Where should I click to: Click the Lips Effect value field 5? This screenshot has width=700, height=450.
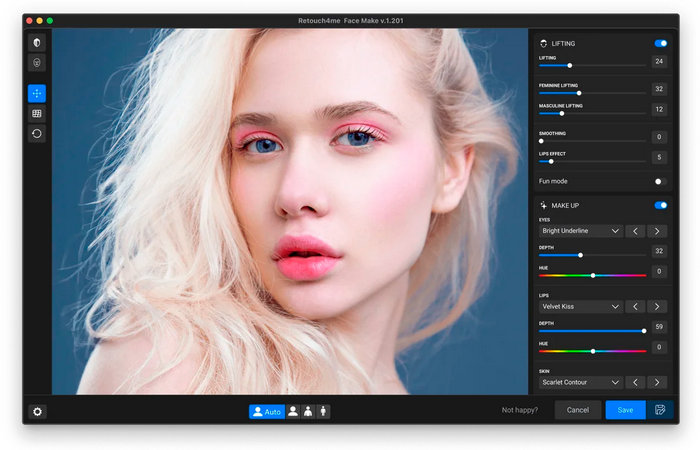coord(659,157)
